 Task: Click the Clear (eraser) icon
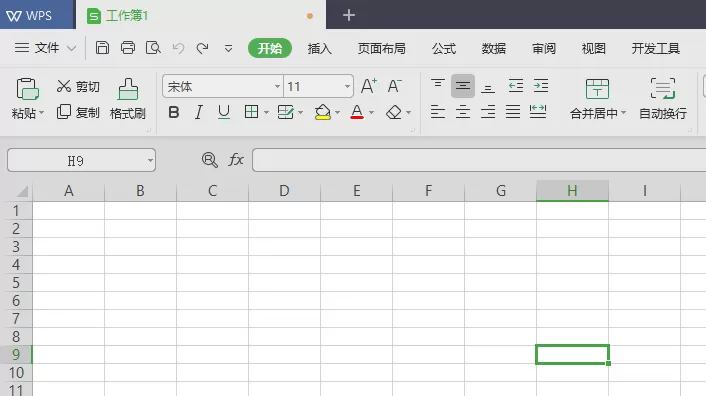click(x=394, y=112)
